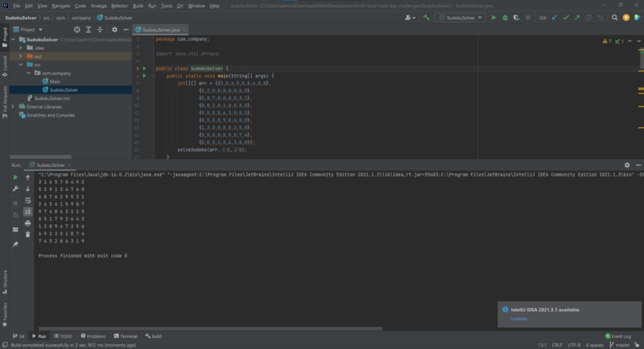Select Opened File locate icon in Project panel
644x349 pixels.
[x=77, y=30]
